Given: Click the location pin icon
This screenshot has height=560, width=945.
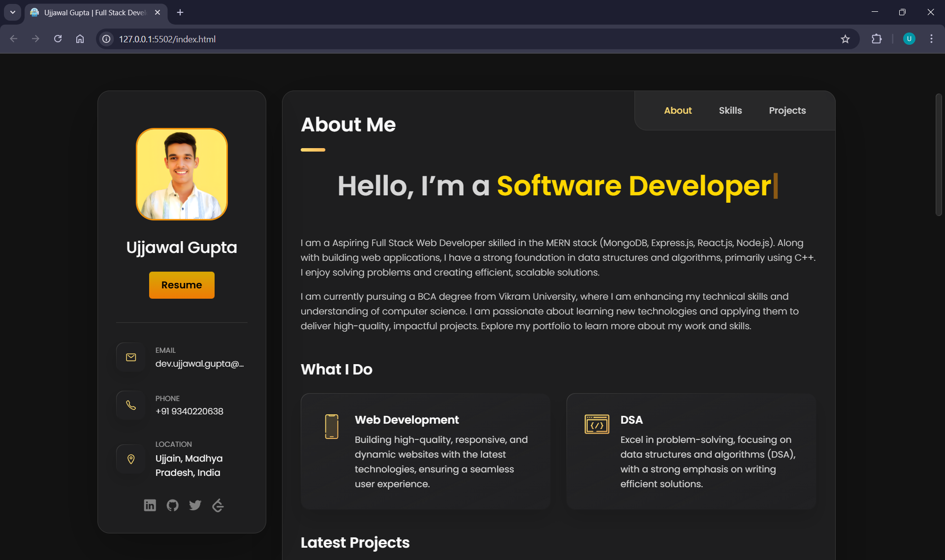Looking at the screenshot, I should [131, 459].
